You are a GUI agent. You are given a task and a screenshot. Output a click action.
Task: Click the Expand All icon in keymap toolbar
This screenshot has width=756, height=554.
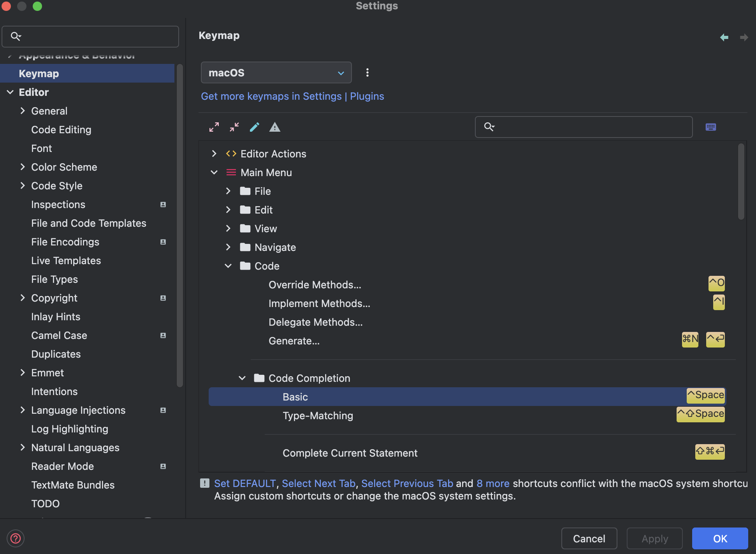point(214,127)
